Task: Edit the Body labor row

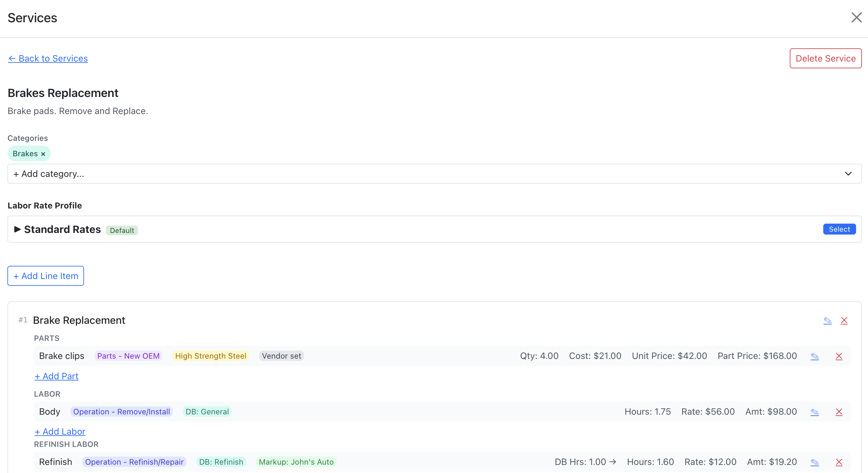Action: click(x=815, y=412)
